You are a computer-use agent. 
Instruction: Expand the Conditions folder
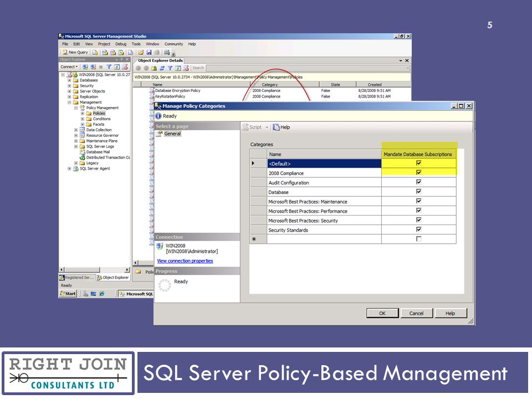pyautogui.click(x=82, y=119)
